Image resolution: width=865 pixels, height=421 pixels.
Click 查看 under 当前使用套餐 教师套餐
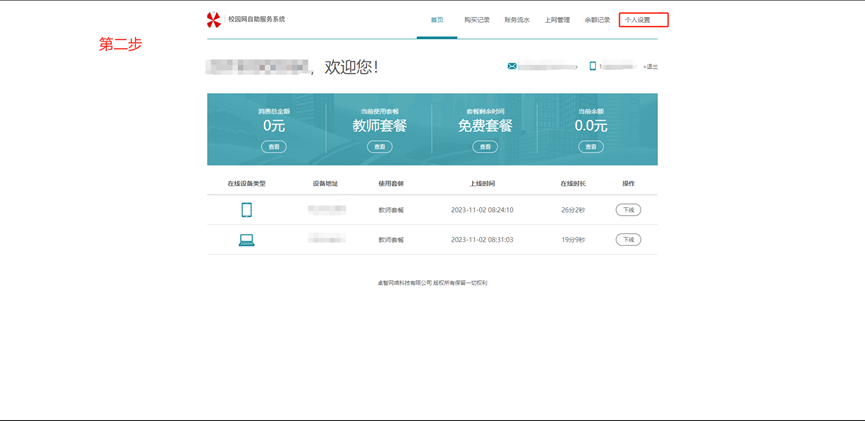point(379,147)
